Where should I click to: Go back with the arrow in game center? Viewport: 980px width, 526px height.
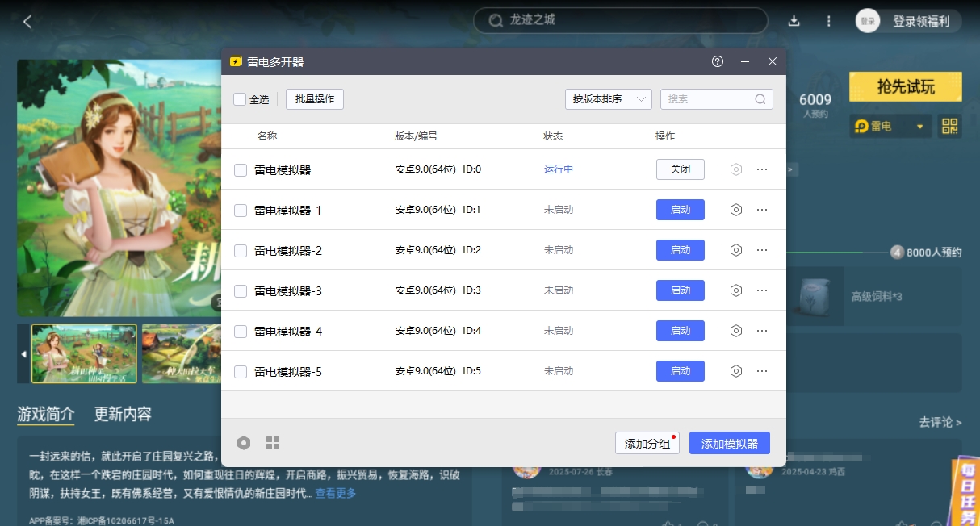pyautogui.click(x=27, y=22)
